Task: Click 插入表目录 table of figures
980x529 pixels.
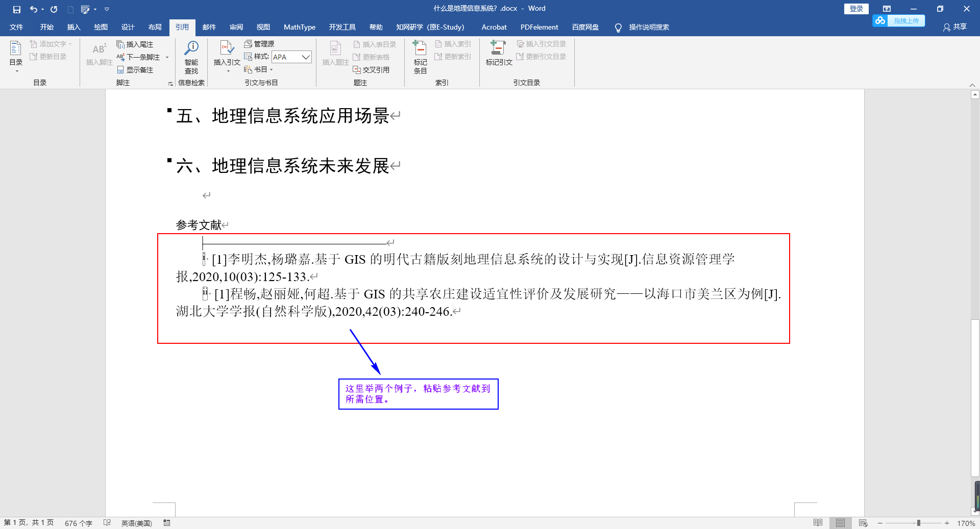Action: click(x=375, y=44)
